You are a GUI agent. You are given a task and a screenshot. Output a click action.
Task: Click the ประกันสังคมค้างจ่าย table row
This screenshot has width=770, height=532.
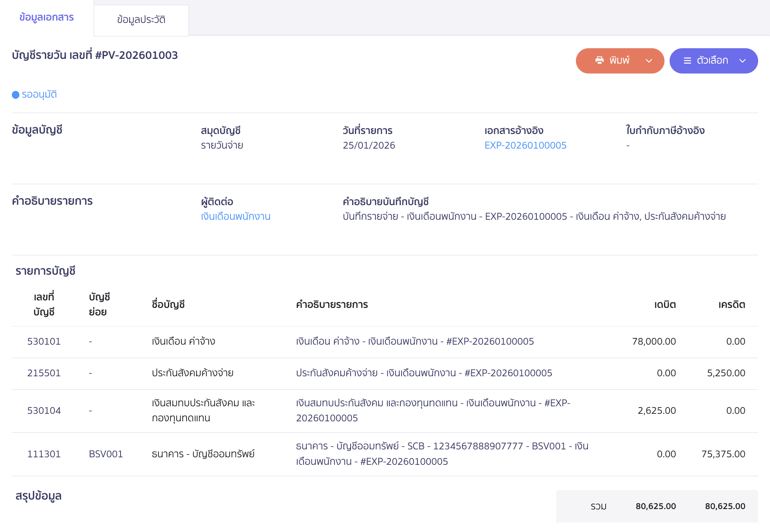356,373
